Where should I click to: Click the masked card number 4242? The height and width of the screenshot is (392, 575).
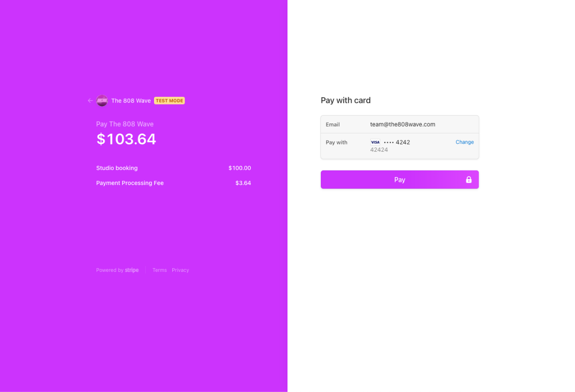397,142
